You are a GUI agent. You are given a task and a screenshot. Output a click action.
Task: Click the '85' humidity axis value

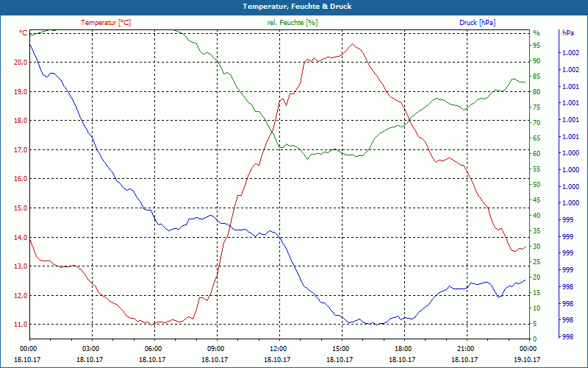(x=537, y=77)
